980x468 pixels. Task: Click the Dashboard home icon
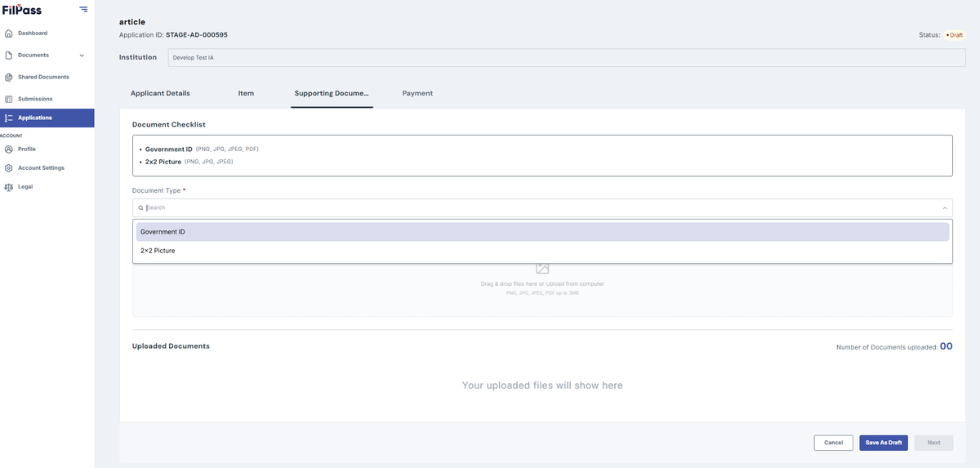tap(9, 33)
